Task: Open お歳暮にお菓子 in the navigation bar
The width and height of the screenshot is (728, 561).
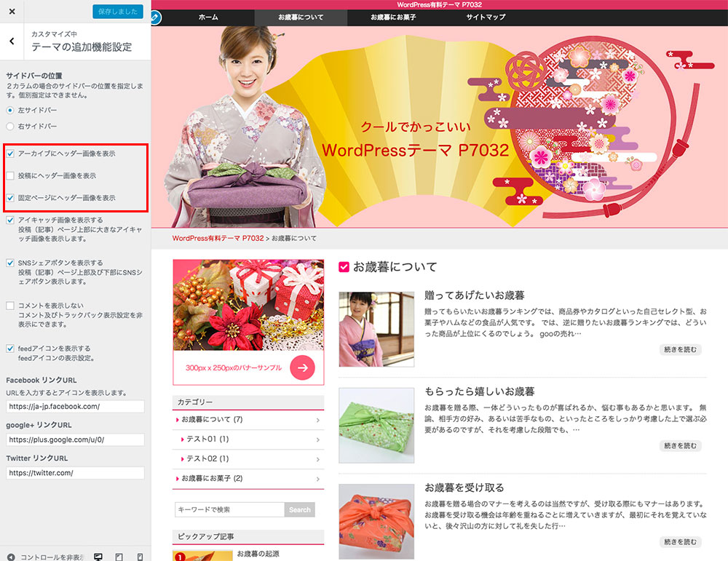Action: point(393,17)
